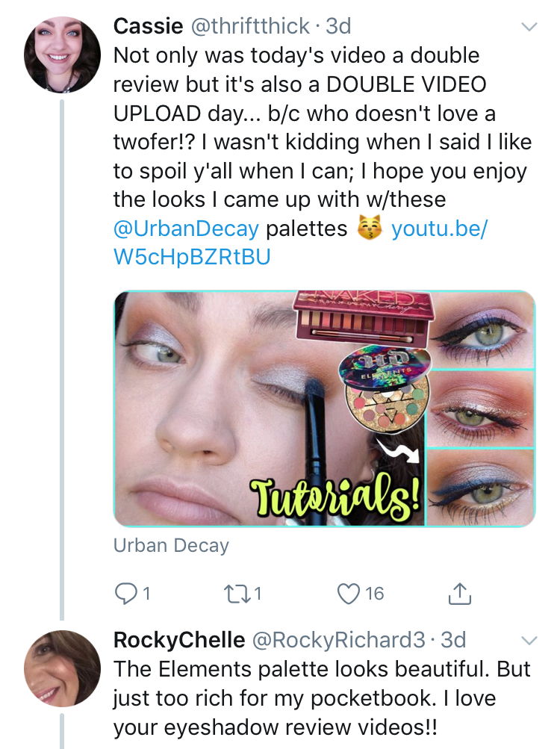Tap the @RockyRichard3 handle
Image resolution: width=560 pixels, height=749 pixels.
click(340, 641)
